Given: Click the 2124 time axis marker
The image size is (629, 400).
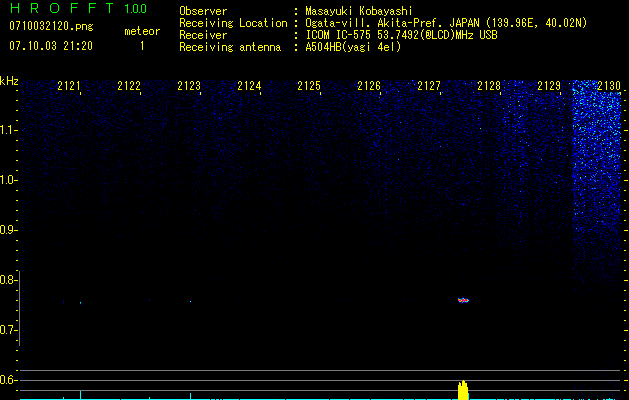Looking at the screenshot, I should [x=249, y=86].
